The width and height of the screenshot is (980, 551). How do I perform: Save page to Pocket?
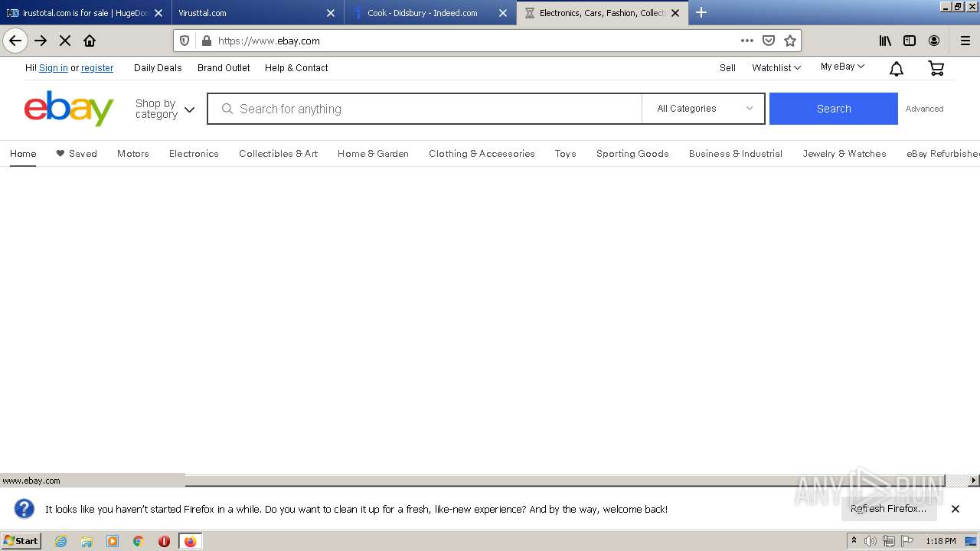coord(769,41)
